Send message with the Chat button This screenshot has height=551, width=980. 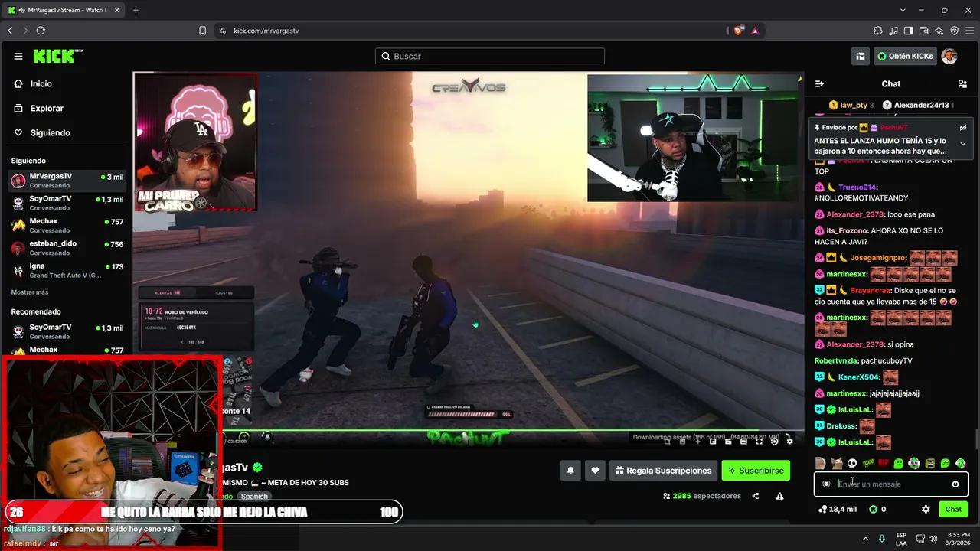(953, 509)
